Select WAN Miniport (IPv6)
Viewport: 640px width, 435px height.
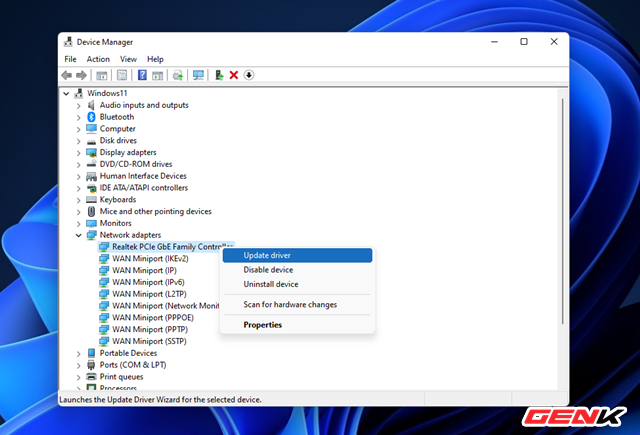point(148,282)
